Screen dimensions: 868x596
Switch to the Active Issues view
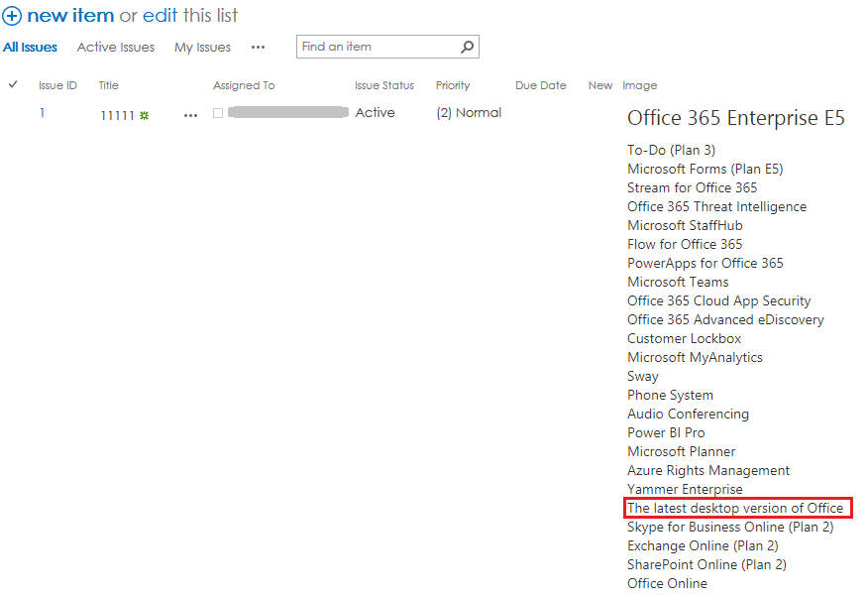[x=116, y=48]
